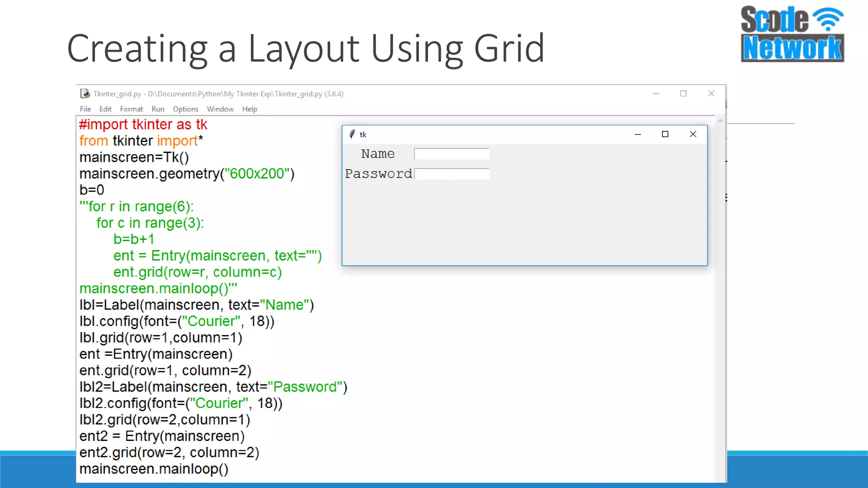This screenshot has width=868, height=488.
Task: Open the Format menu
Action: pyautogui.click(x=131, y=109)
